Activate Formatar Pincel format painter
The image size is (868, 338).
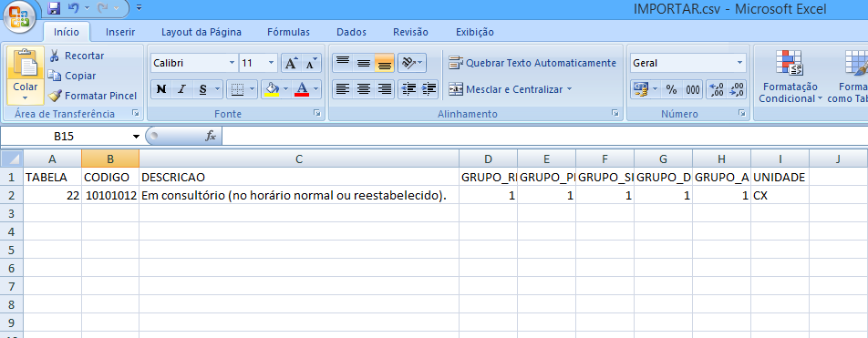click(x=92, y=96)
